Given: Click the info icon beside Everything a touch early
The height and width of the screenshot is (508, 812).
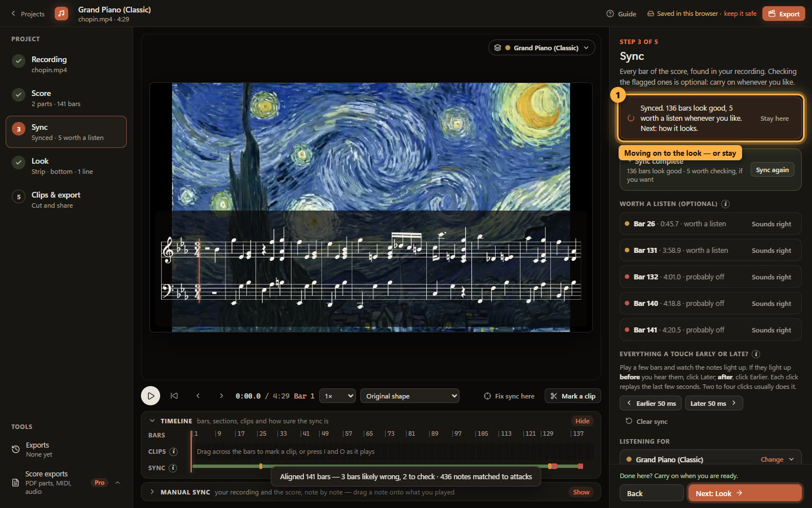Looking at the screenshot, I should pos(756,354).
